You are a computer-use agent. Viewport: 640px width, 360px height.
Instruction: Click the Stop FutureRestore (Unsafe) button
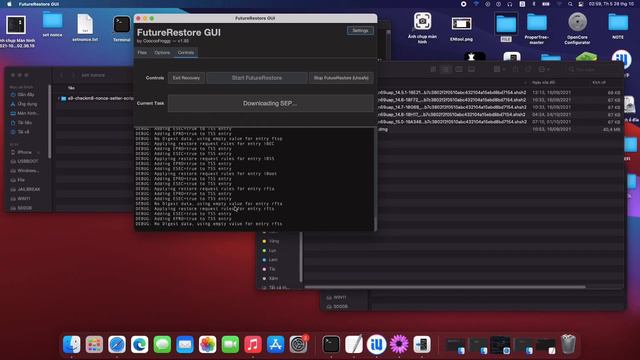[341, 78]
